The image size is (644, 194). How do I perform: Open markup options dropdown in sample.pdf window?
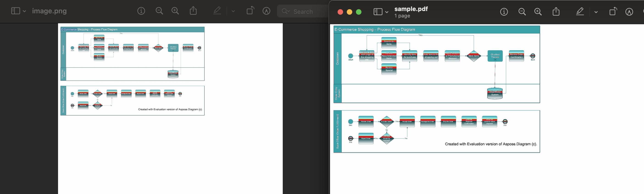pyautogui.click(x=596, y=12)
